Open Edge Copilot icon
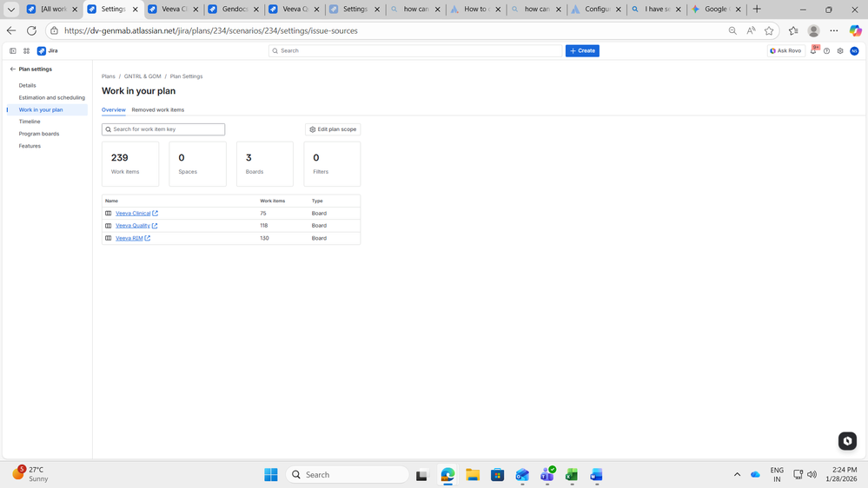The height and width of the screenshot is (488, 868). pos(855,31)
